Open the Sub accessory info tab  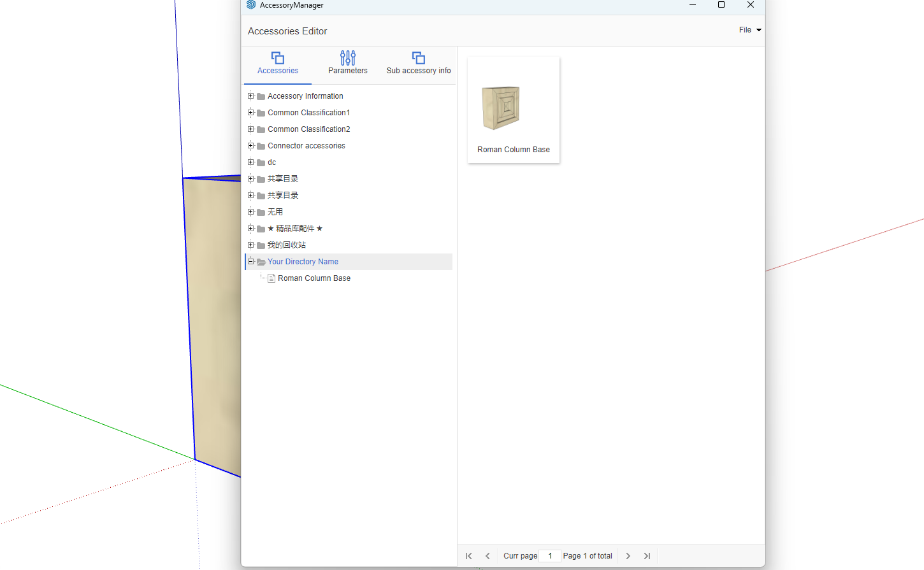(418, 64)
